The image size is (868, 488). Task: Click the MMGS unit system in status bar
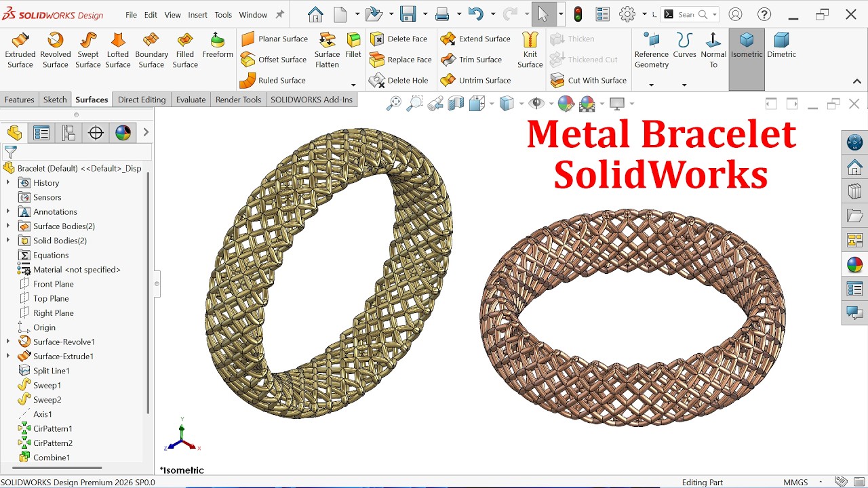click(795, 483)
